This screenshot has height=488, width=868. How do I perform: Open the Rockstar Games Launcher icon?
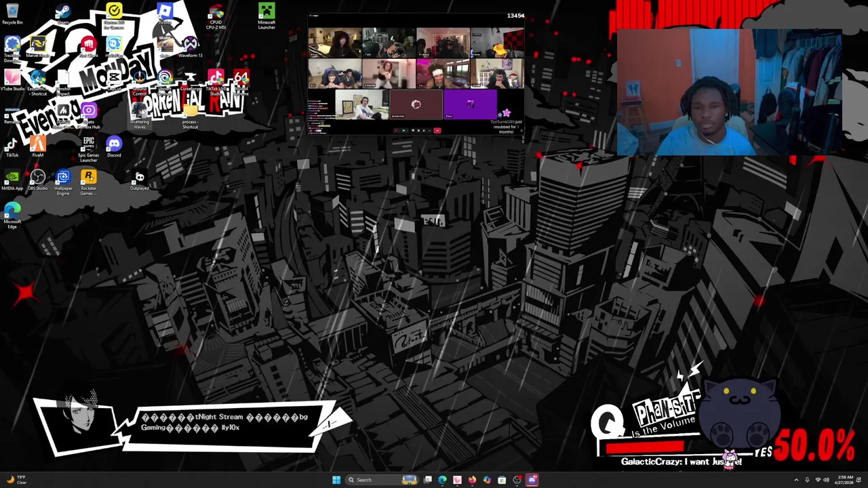88,183
